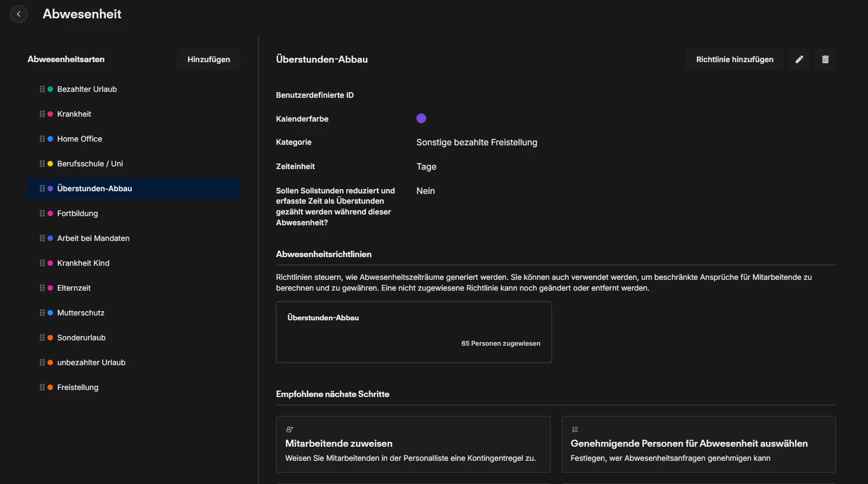This screenshot has height=484, width=868.
Task: Click the drag handle next to unbezahlter Urlaub
Action: click(42, 362)
